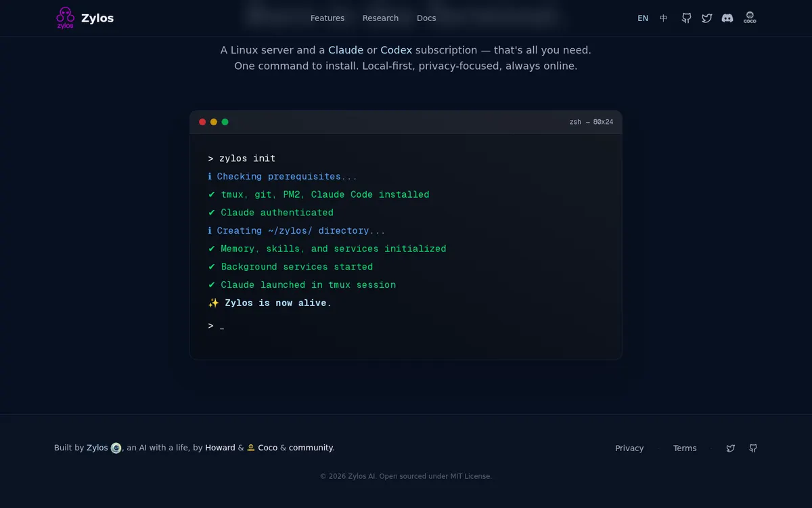Click the COCO icon in the header
Screen dimensions: 812x508
[750, 18]
